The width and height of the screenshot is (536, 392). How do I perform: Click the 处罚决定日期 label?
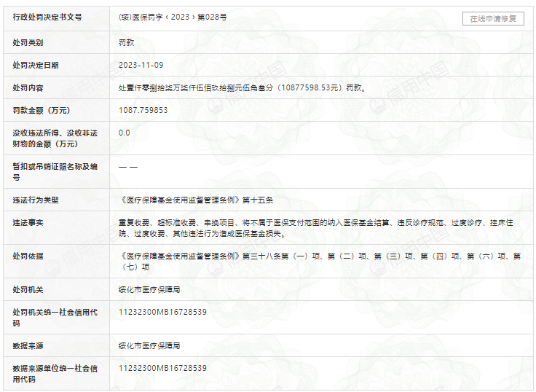click(36, 65)
